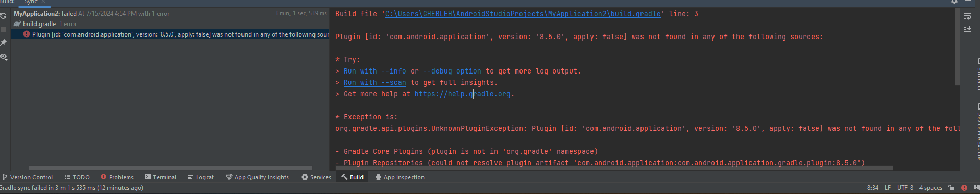Viewport: 980px width, 194px height.
Task: Click the 'Run with --info' link
Action: (x=374, y=71)
